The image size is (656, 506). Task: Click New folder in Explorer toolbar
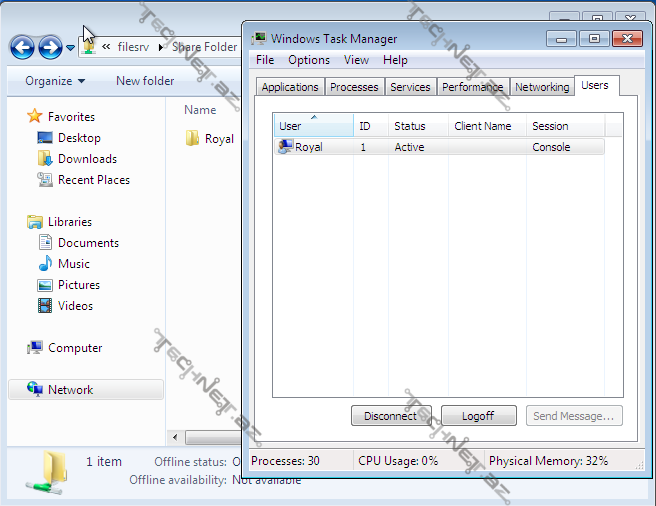145,81
